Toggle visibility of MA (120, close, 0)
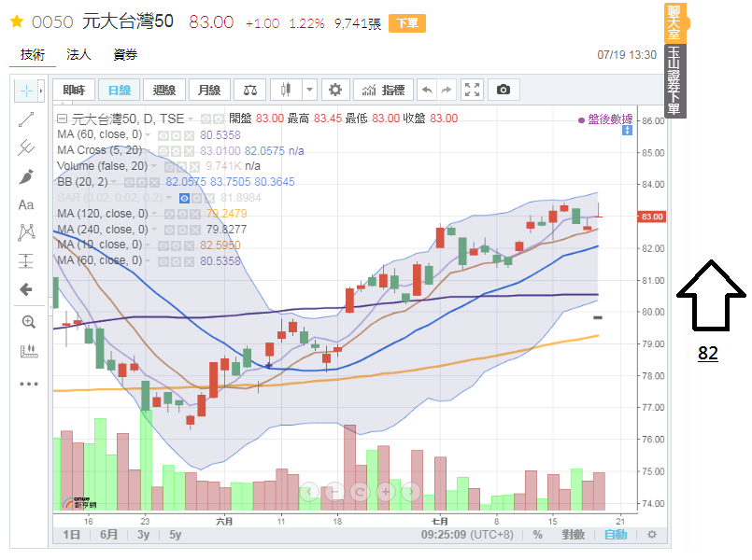This screenshot has width=752, height=560. click(x=169, y=214)
